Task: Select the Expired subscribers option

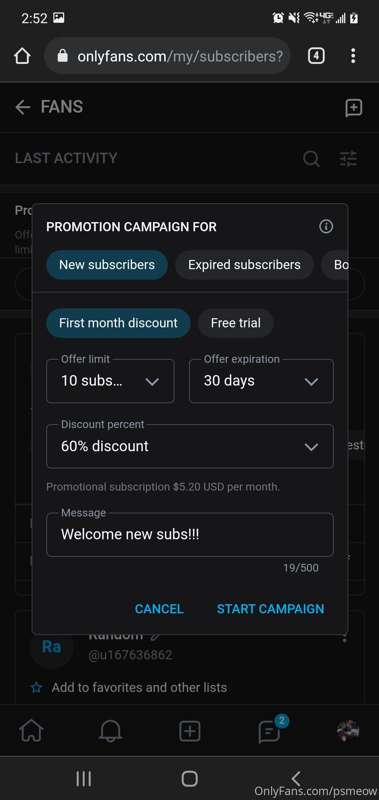Action: 244,265
